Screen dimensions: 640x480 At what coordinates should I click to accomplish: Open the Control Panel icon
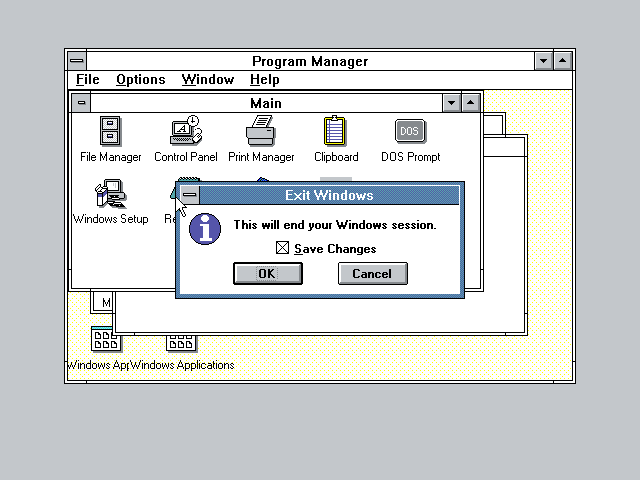coord(186,130)
